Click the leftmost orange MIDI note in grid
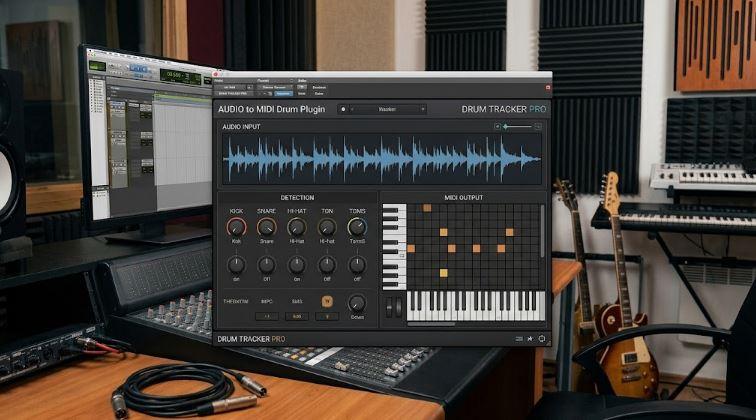Viewport: 756px width, 420px height. point(411,248)
